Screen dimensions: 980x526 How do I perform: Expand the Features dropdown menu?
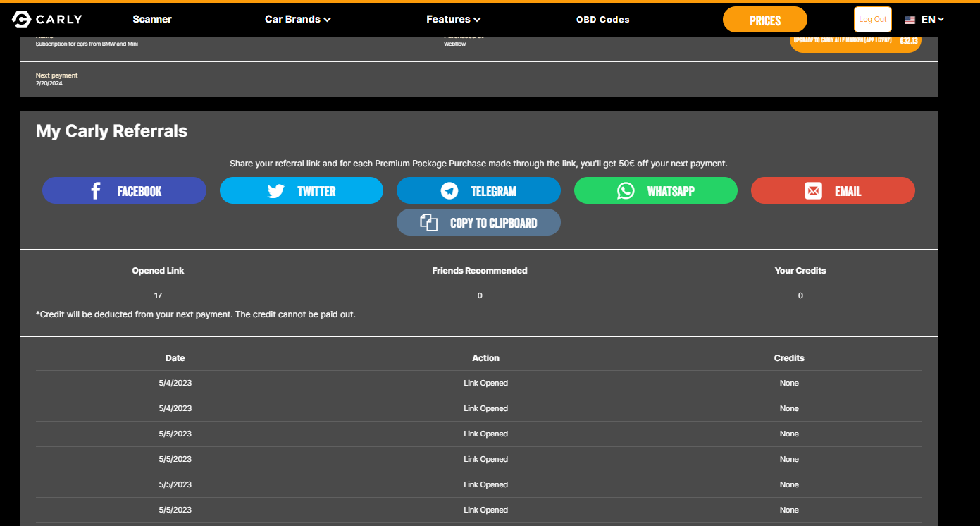click(454, 20)
